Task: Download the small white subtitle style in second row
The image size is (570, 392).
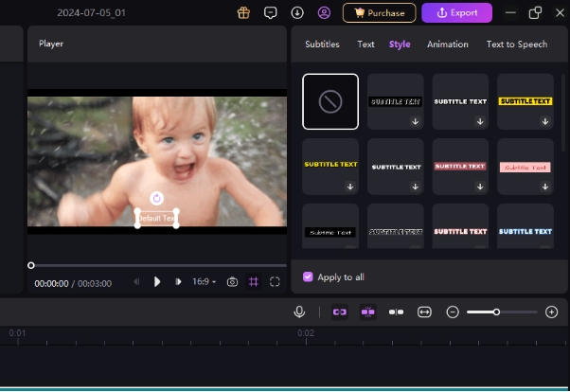Action: pyautogui.click(x=415, y=187)
